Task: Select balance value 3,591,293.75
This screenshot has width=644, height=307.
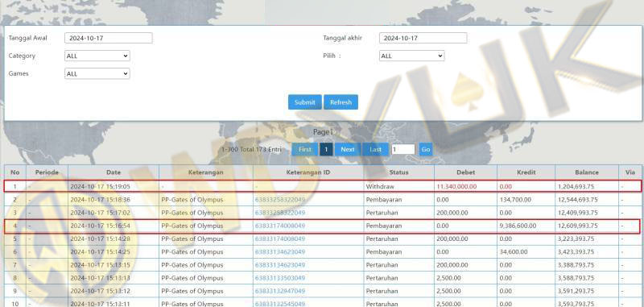Action: click(576, 291)
